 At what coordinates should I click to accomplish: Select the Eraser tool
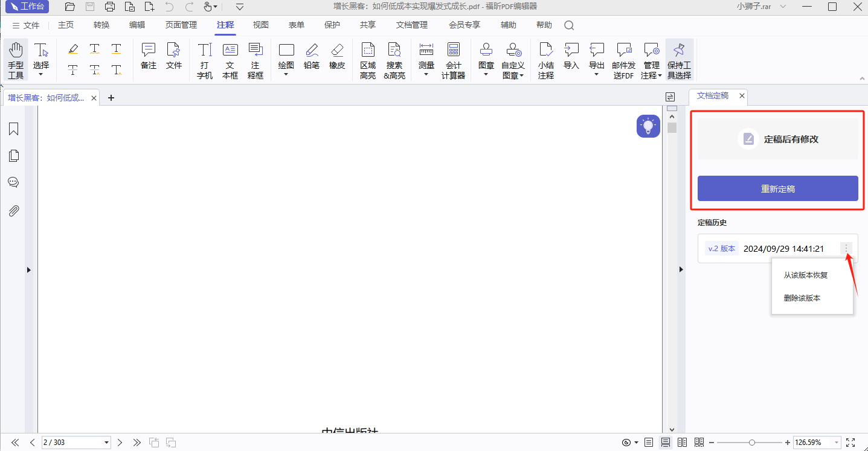(337, 56)
